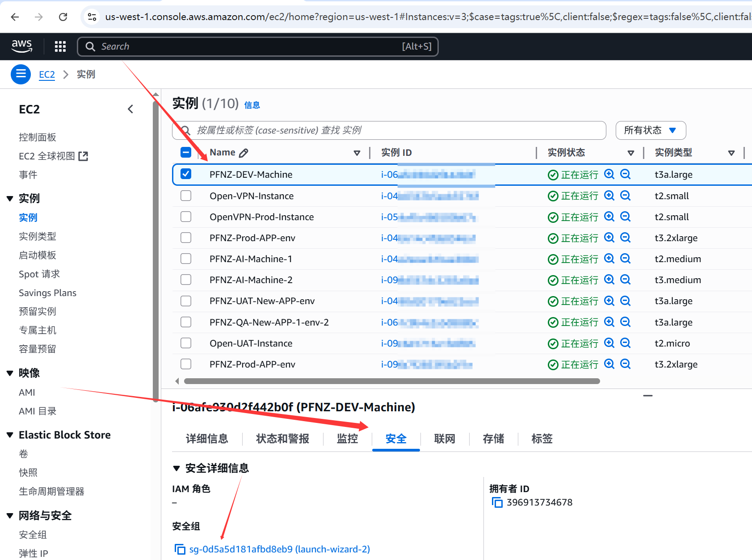The height and width of the screenshot is (560, 752).
Task: Check the OpenVPN-Prod-Instance checkbox
Action: tap(186, 217)
